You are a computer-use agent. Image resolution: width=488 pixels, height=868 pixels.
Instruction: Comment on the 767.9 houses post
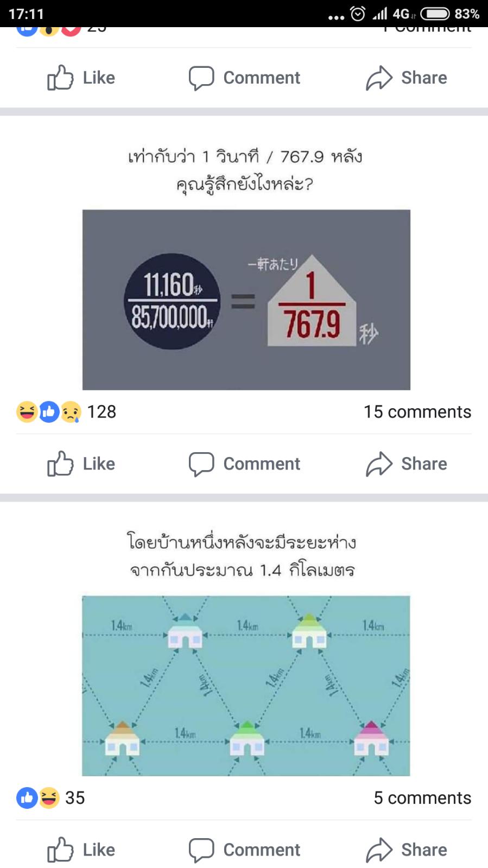(244, 464)
